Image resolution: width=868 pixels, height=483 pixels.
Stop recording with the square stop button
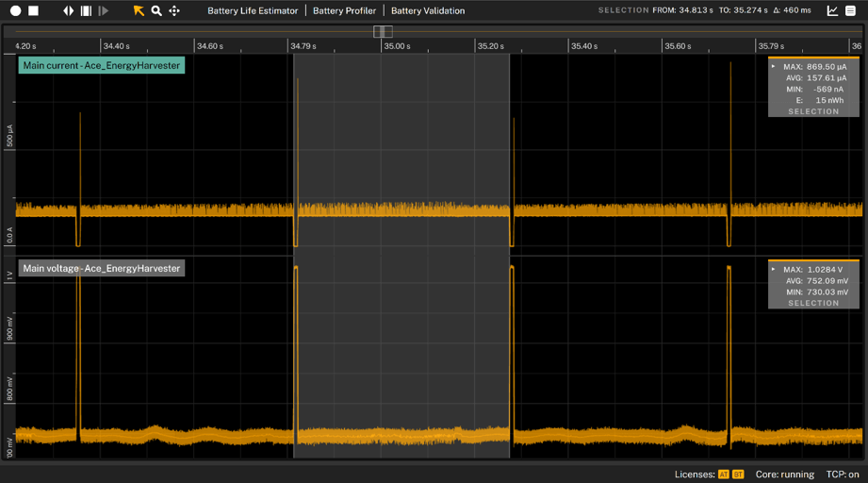(x=34, y=10)
